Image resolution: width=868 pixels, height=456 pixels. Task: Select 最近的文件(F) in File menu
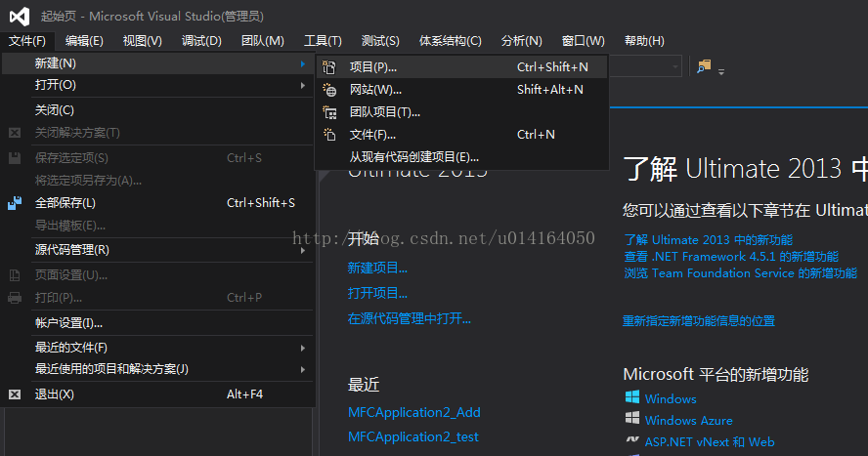[157, 348]
